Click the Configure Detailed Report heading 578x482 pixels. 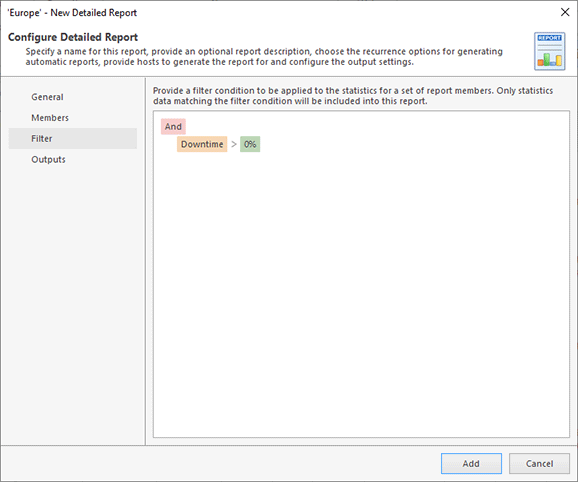click(73, 37)
